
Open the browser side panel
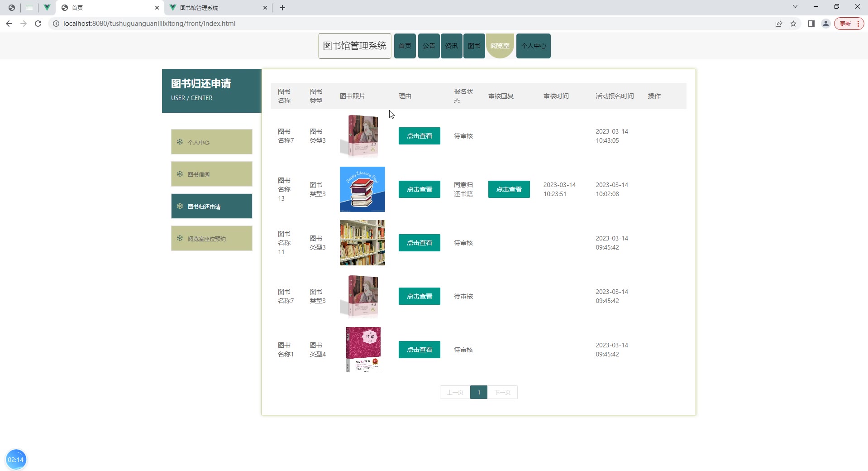point(811,24)
